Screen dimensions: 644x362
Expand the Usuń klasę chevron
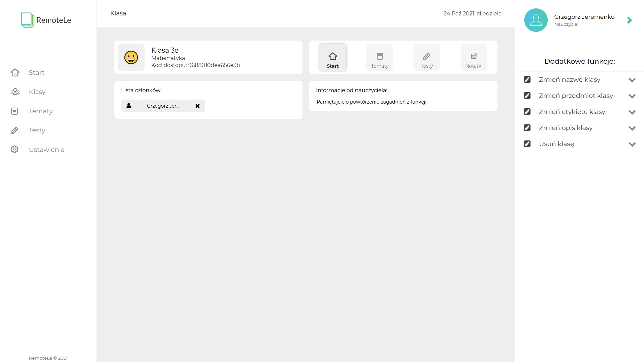[x=632, y=144]
